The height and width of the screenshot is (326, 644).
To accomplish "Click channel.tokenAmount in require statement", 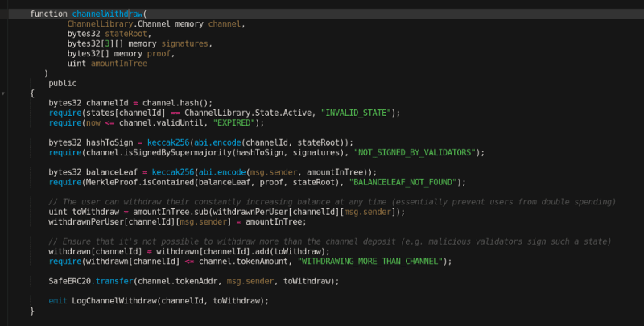I will (x=243, y=261).
